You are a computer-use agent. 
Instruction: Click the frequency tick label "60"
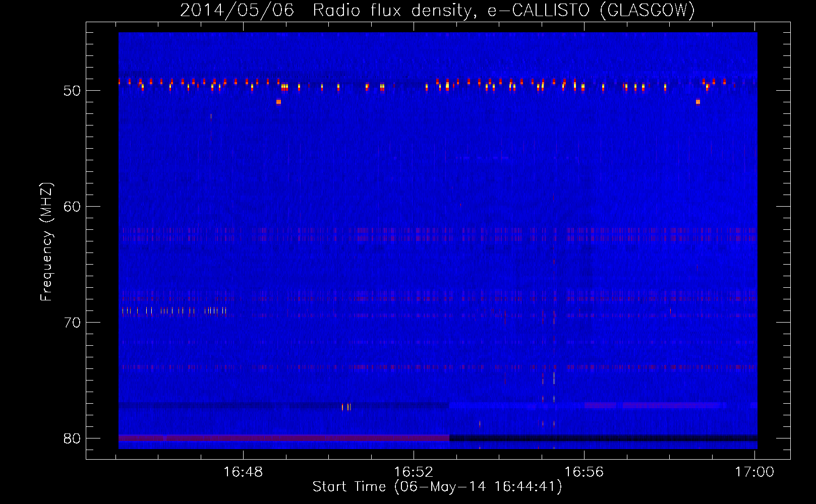(72, 207)
